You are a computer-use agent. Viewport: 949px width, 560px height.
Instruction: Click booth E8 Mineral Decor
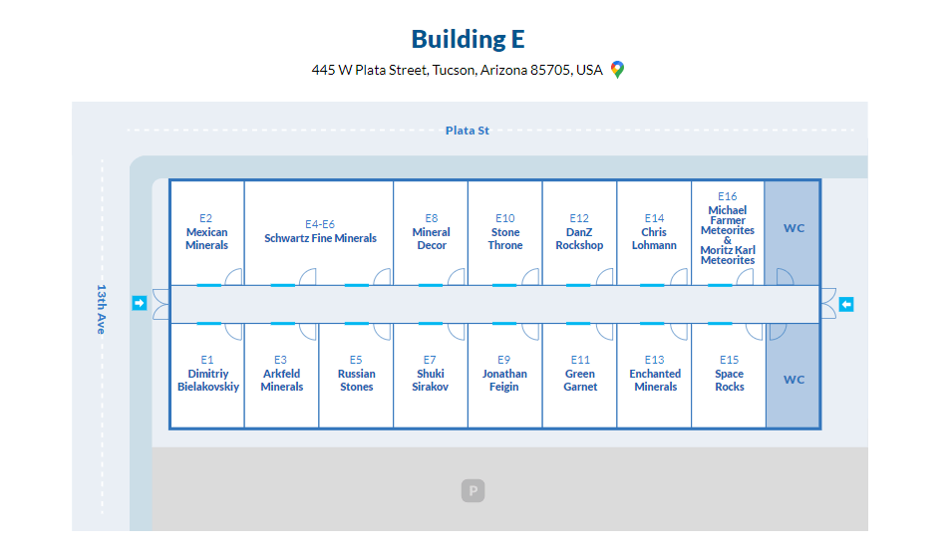coord(431,232)
